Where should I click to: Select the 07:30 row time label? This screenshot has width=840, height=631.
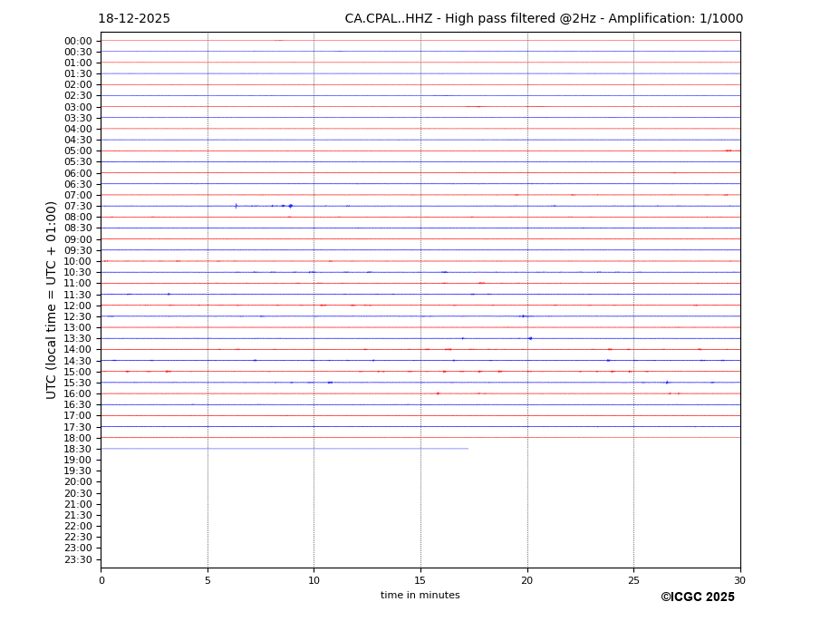tap(78, 207)
